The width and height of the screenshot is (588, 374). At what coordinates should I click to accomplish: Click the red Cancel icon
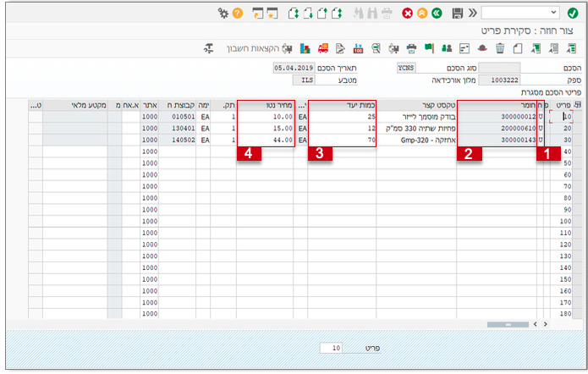[407, 14]
